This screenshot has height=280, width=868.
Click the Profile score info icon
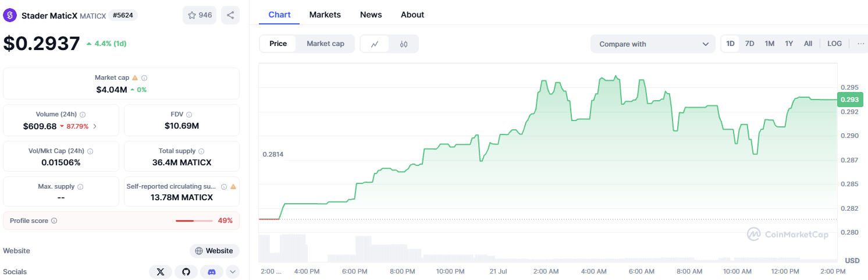[x=54, y=221]
